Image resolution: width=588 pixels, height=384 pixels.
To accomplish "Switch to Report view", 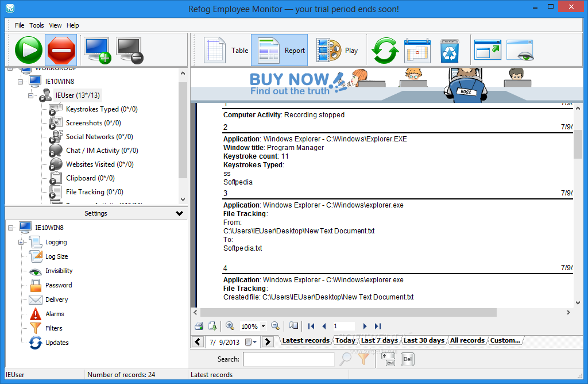I will pyautogui.click(x=280, y=50).
